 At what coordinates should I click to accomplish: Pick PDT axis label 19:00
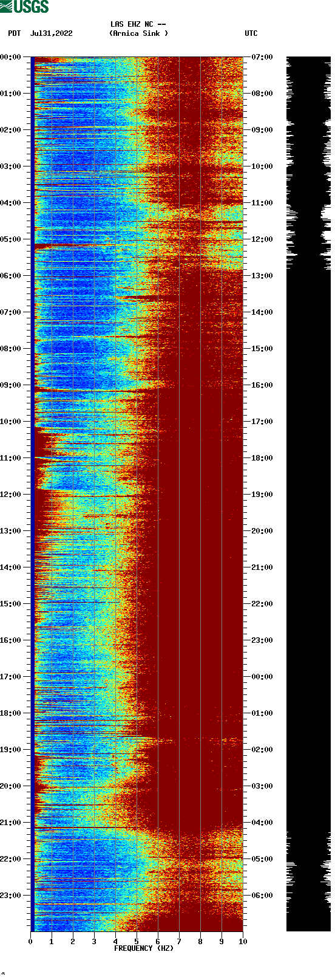pos(11,750)
